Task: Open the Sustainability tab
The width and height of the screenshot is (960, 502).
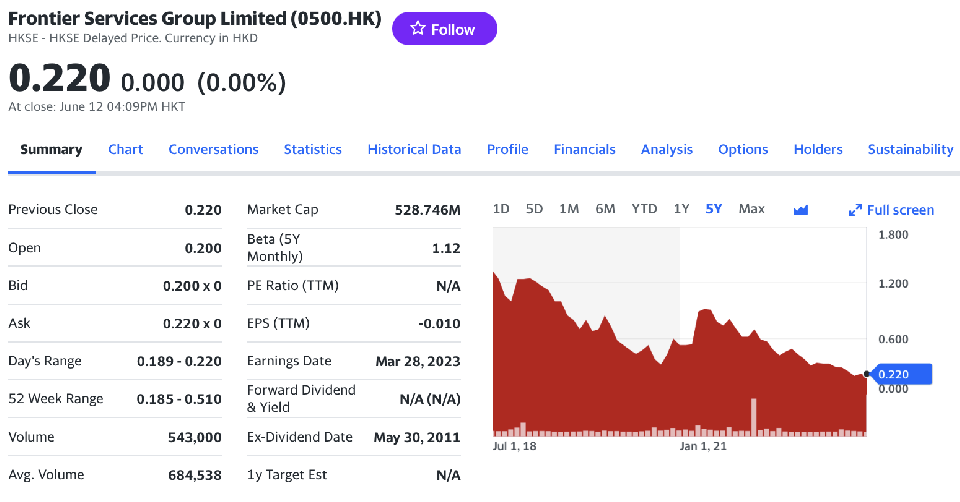Action: [910, 149]
